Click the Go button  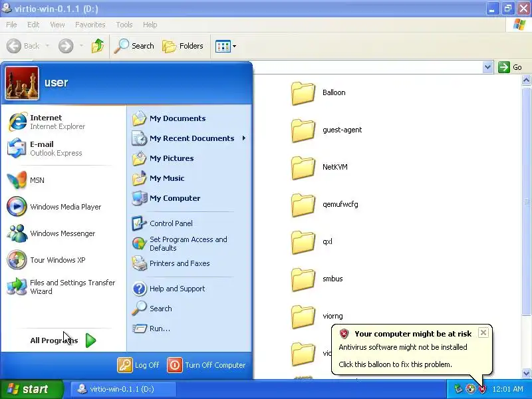point(510,67)
